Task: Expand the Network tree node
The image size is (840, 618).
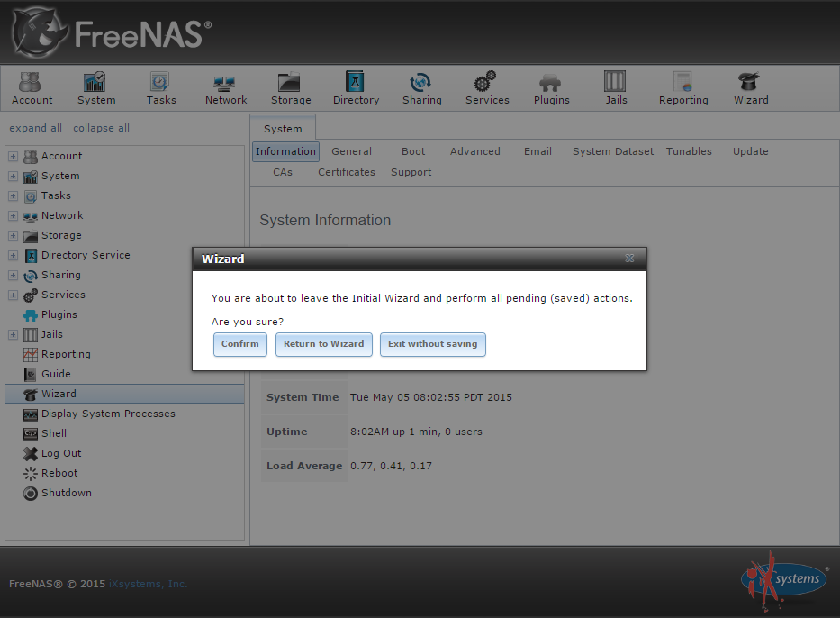Action: point(14,216)
